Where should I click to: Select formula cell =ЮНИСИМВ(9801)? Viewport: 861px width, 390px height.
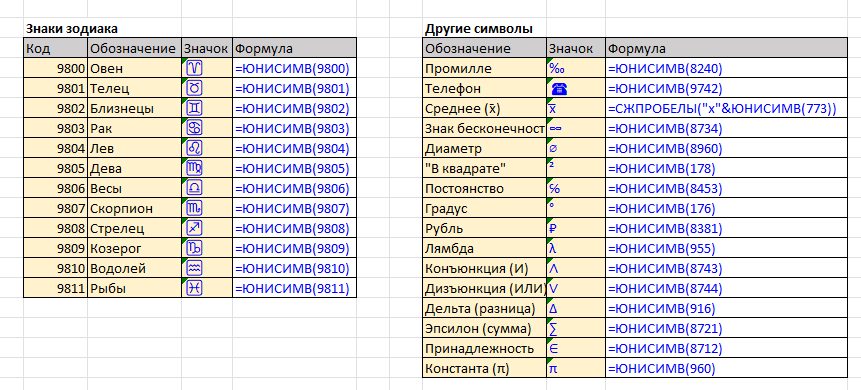295,88
